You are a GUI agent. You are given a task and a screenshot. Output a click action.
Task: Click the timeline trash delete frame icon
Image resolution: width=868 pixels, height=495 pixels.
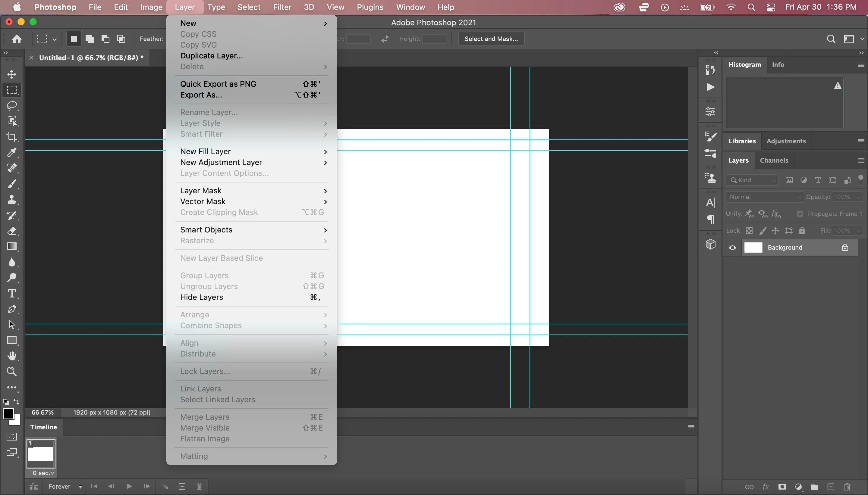pos(200,486)
